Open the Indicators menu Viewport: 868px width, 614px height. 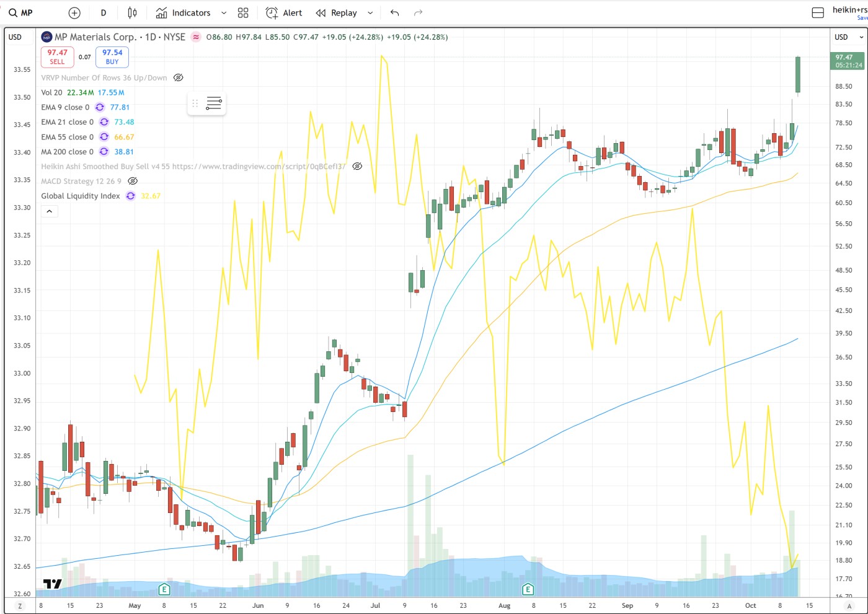pos(184,13)
